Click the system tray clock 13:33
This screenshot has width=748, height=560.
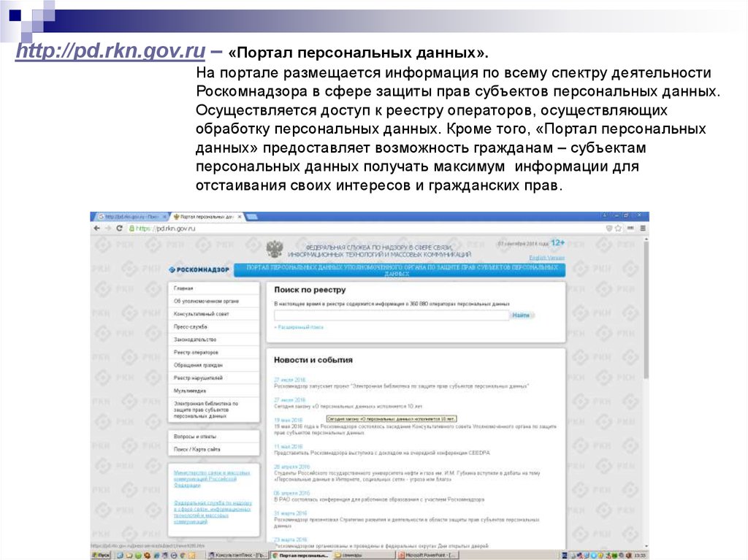click(641, 556)
